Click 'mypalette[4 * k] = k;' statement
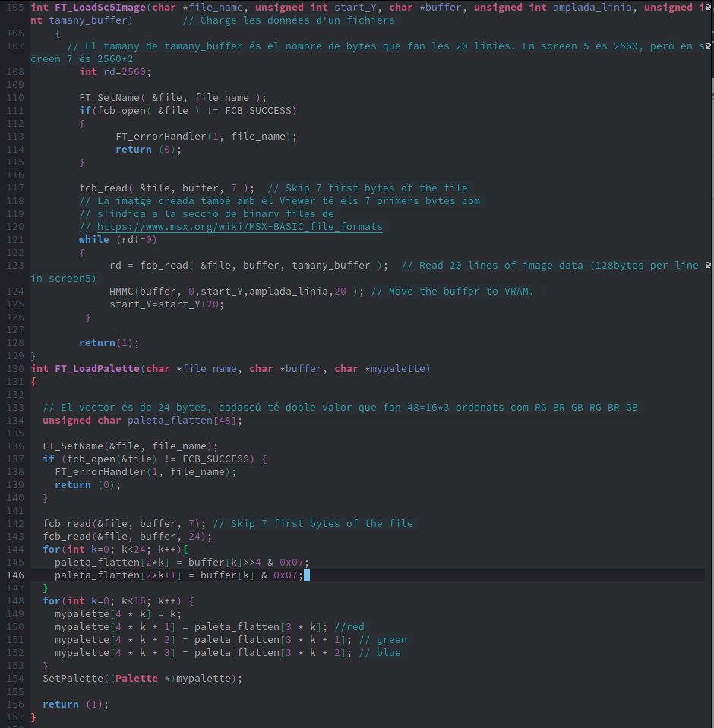The width and height of the screenshot is (714, 728). [118, 614]
